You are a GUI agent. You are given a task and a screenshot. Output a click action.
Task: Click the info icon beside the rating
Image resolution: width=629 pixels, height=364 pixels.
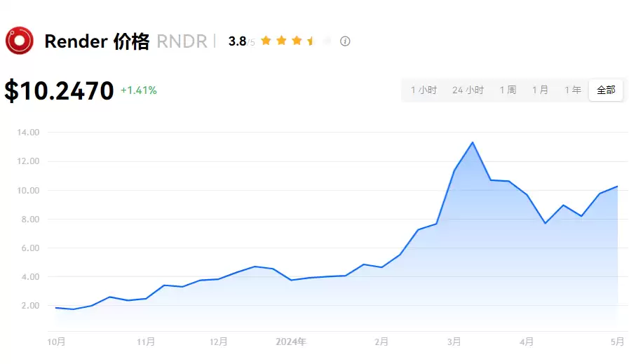click(345, 41)
